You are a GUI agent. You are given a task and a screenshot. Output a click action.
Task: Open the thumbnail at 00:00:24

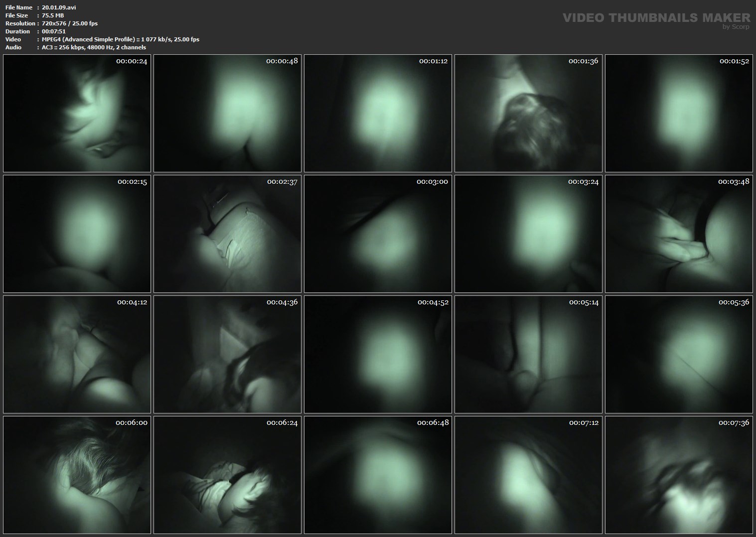pos(77,113)
